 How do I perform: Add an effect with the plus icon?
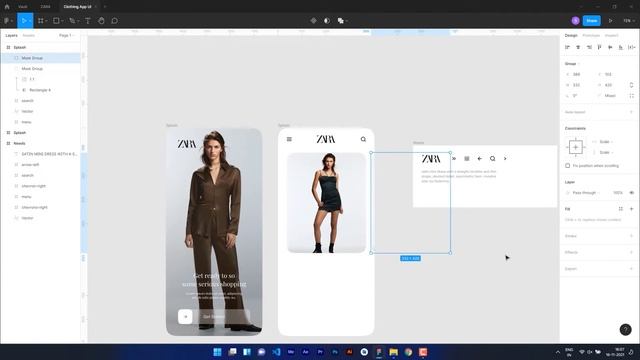point(631,252)
